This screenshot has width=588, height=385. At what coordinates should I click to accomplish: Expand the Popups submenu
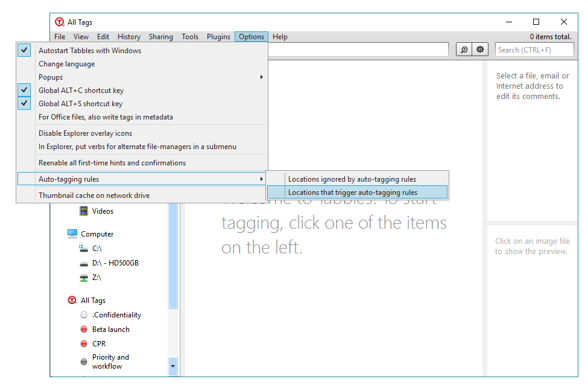coord(142,77)
